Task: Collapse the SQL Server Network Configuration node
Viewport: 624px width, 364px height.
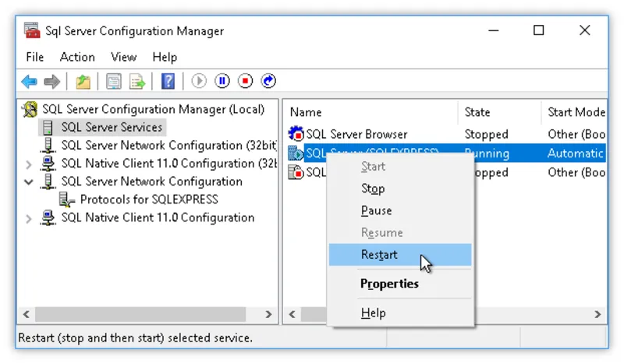Action: [x=29, y=182]
